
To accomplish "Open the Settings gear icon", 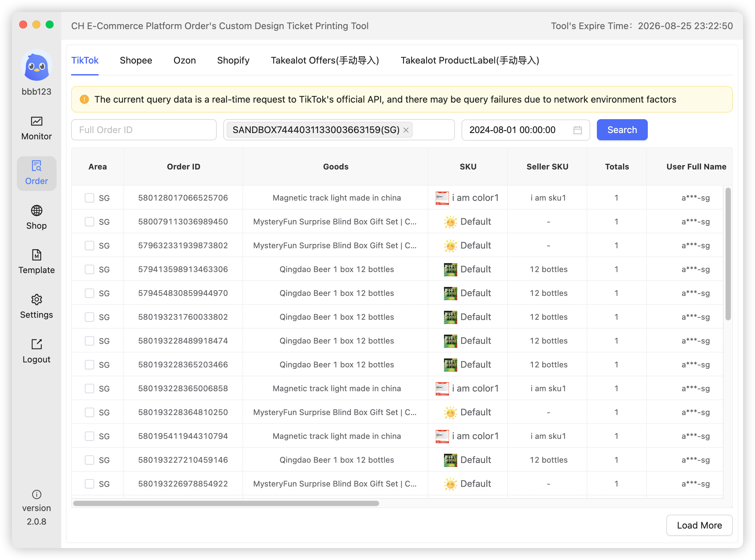I will click(x=37, y=300).
